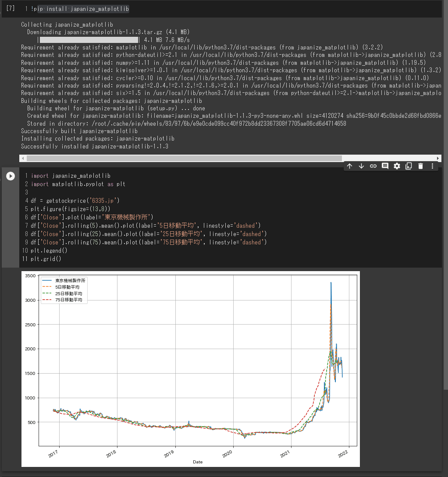
Task: Click the execution count indicator [7]
Action: click(10, 8)
